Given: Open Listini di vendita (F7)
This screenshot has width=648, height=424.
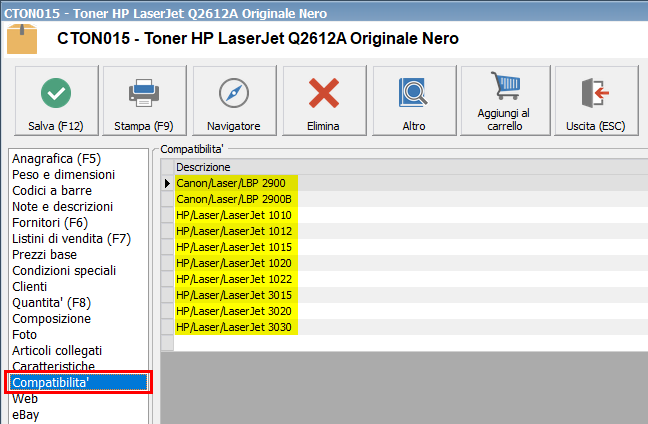Looking at the screenshot, I should (x=71, y=239).
